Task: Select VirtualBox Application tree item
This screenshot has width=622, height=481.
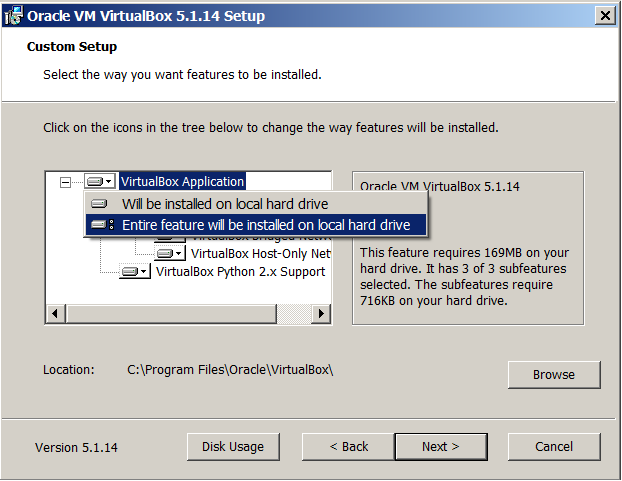Action: [x=182, y=181]
